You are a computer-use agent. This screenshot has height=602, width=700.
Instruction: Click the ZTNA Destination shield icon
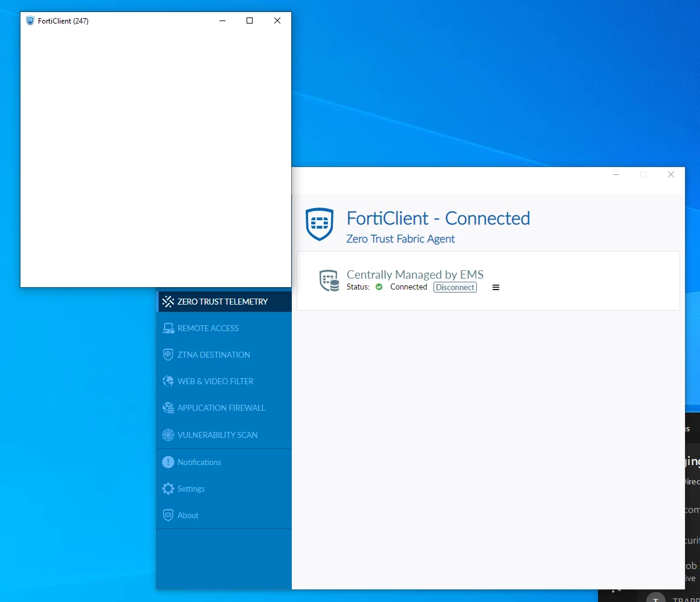tap(168, 355)
